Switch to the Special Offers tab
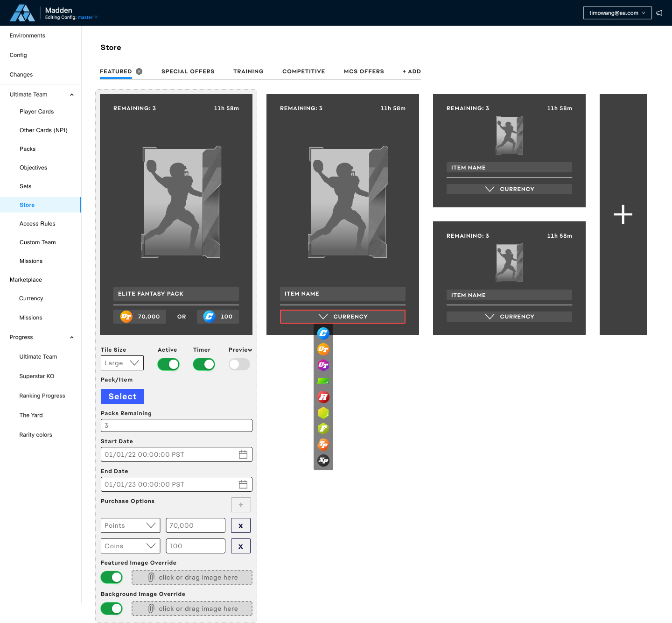Screen dimensions: 672x623 coord(188,71)
